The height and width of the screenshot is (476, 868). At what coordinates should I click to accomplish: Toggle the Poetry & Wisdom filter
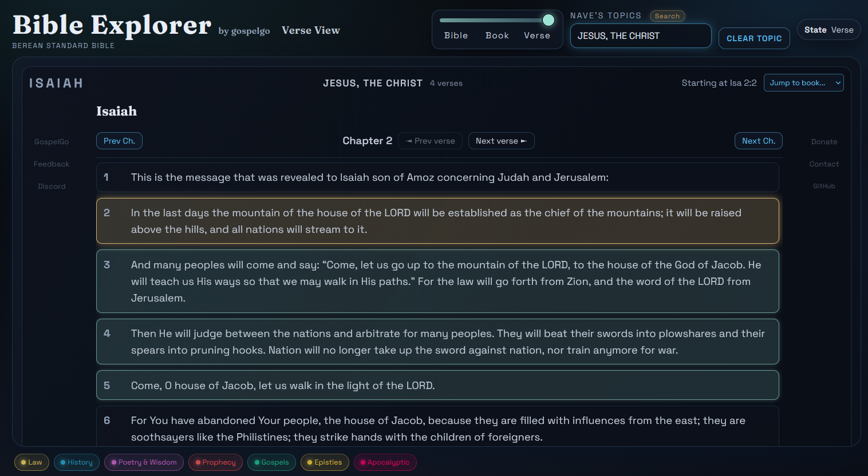coord(144,462)
